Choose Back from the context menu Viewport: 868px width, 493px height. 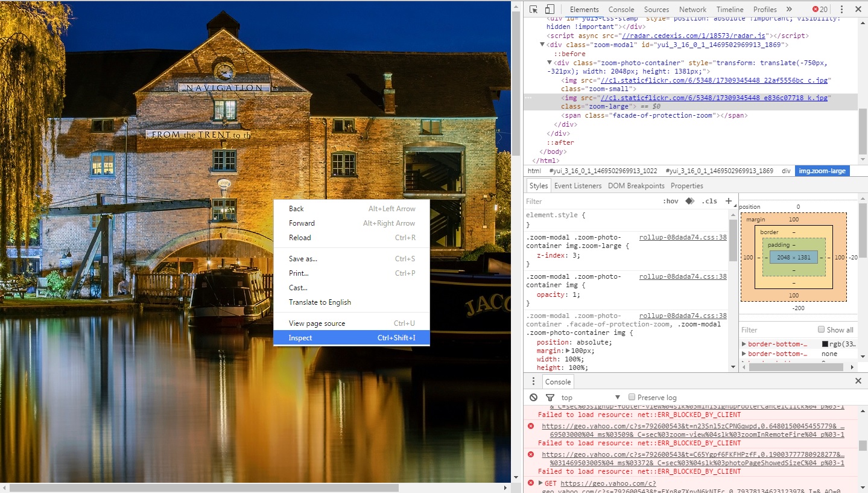(352, 209)
